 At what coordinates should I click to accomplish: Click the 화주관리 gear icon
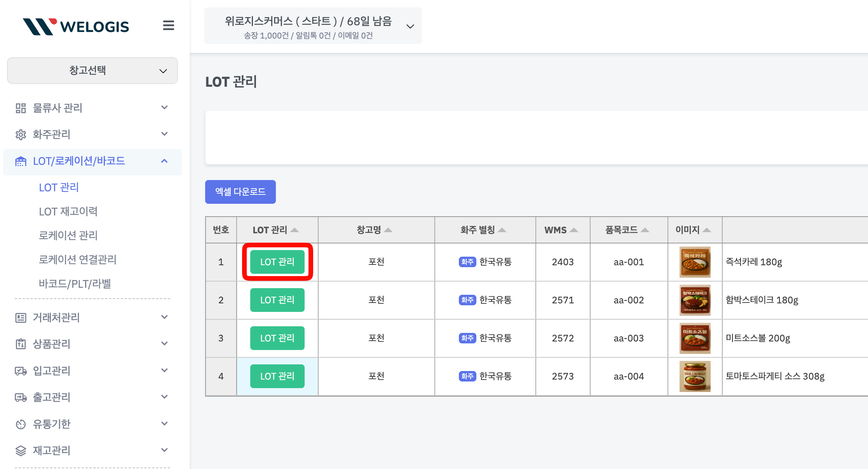pyautogui.click(x=21, y=135)
